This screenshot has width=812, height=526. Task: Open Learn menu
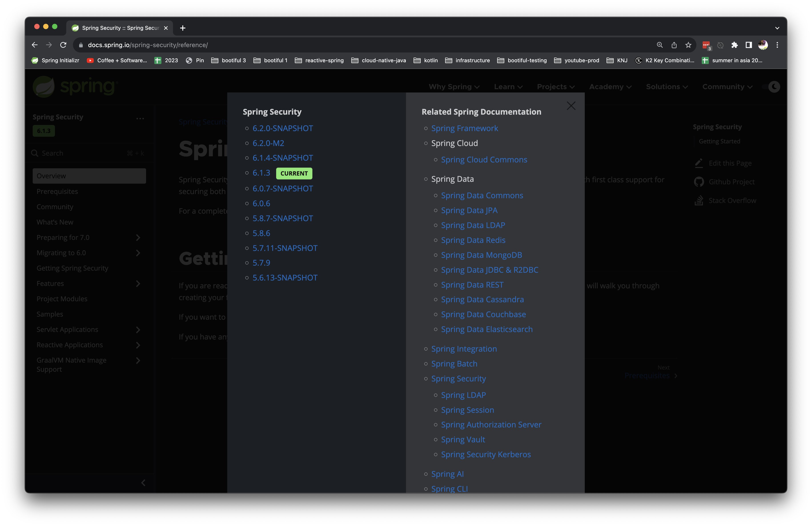click(508, 87)
